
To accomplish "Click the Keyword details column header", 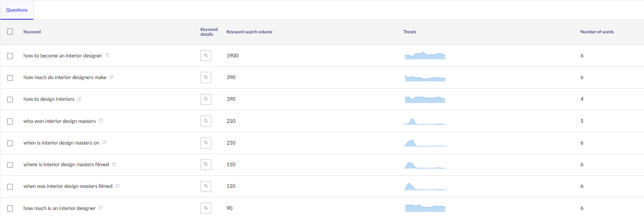I will tap(209, 32).
